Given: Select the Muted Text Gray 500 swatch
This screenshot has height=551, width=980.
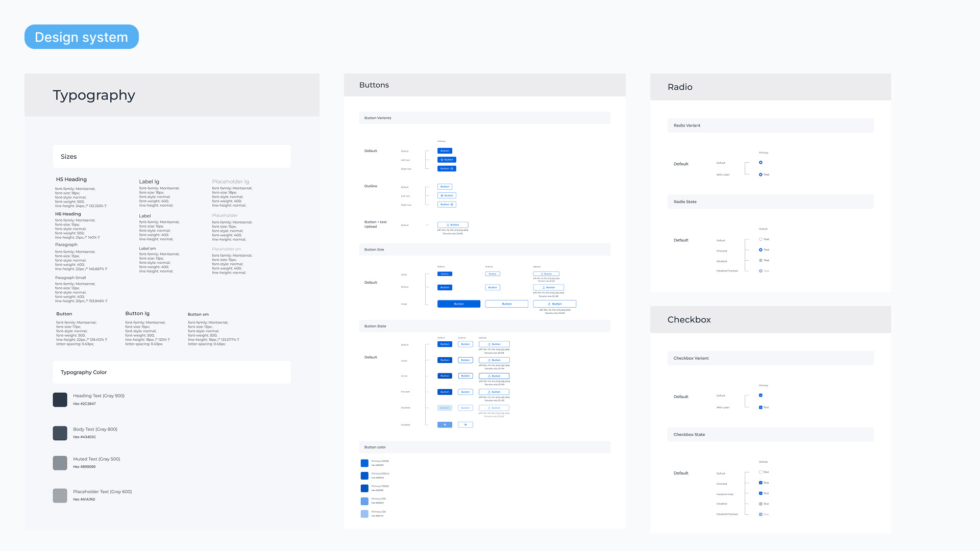Looking at the screenshot, I should 60,463.
